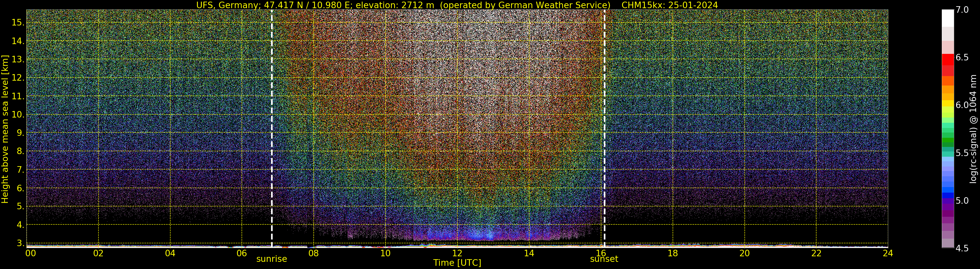This screenshot has height=269, width=980.
Task: Click the time axis tick '24'
Action: 888,253
